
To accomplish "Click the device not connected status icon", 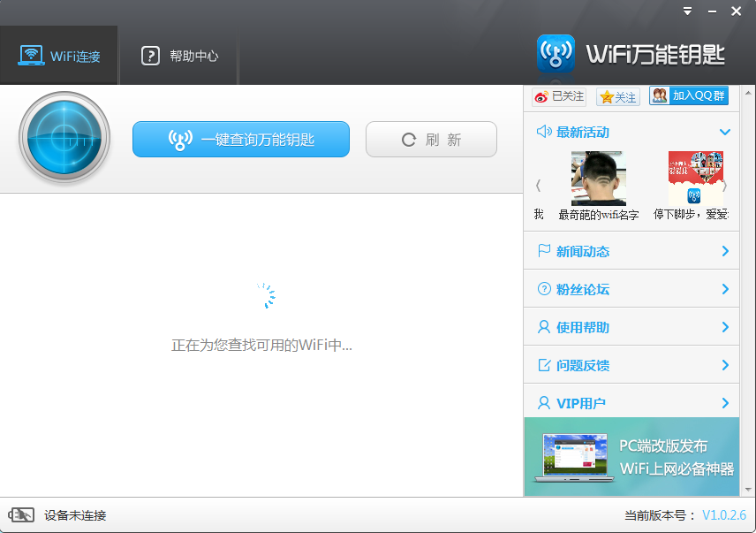I will (20, 514).
